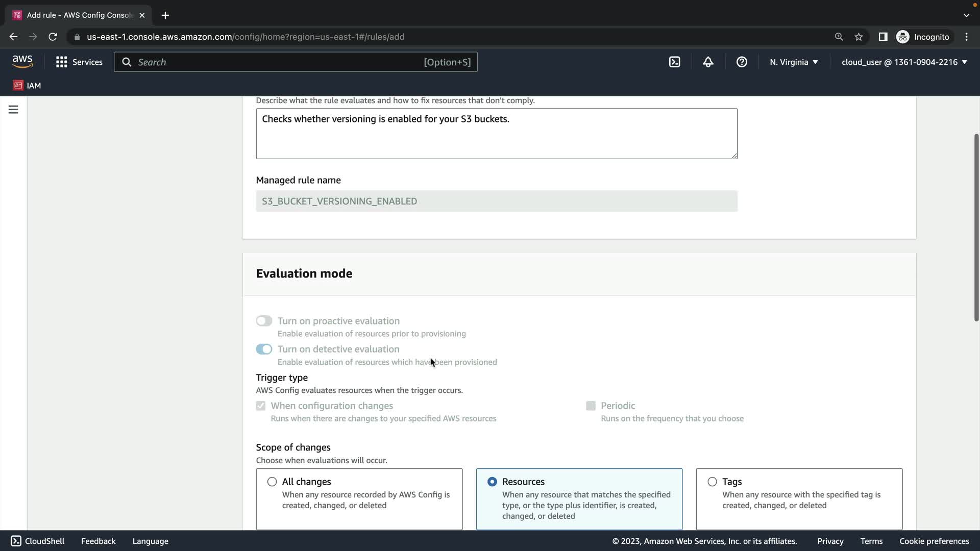
Task: Choose the Resources scope radio button
Action: (492, 482)
